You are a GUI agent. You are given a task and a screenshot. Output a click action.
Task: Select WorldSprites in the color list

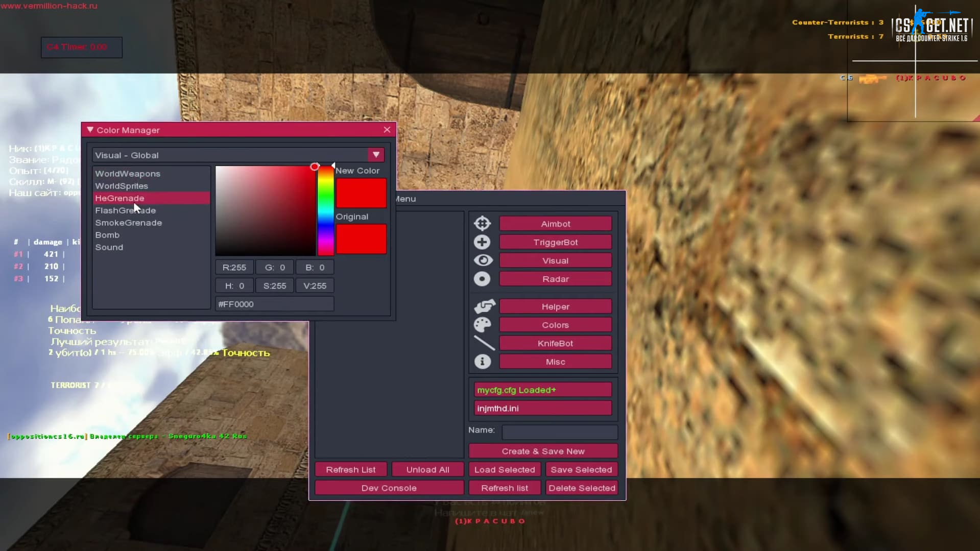click(151, 186)
